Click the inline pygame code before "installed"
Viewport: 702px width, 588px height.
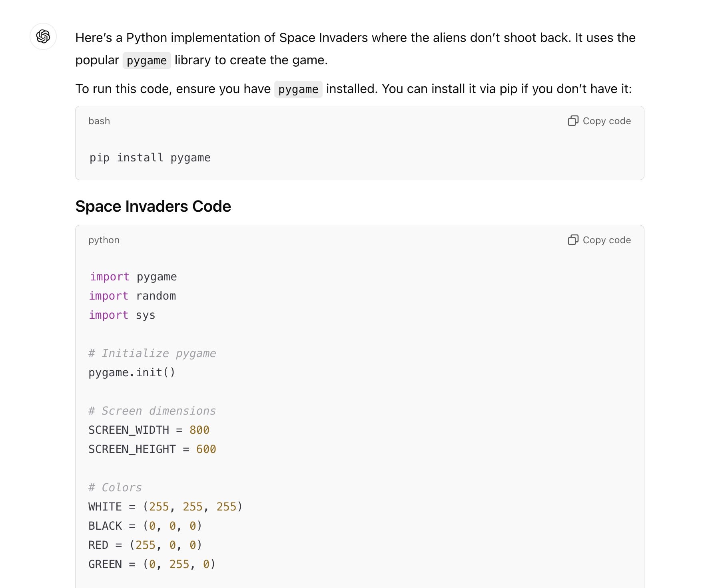(x=298, y=89)
